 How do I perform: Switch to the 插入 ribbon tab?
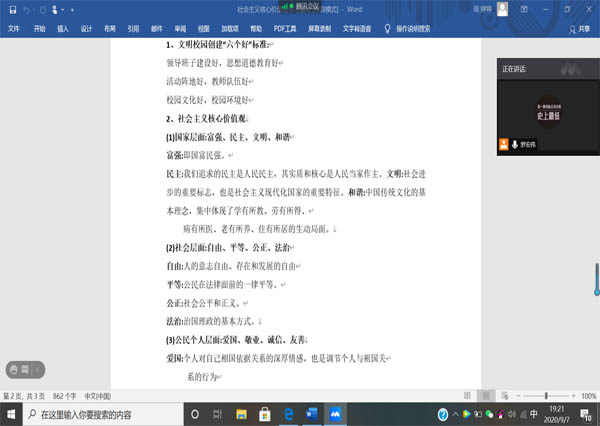(x=63, y=29)
